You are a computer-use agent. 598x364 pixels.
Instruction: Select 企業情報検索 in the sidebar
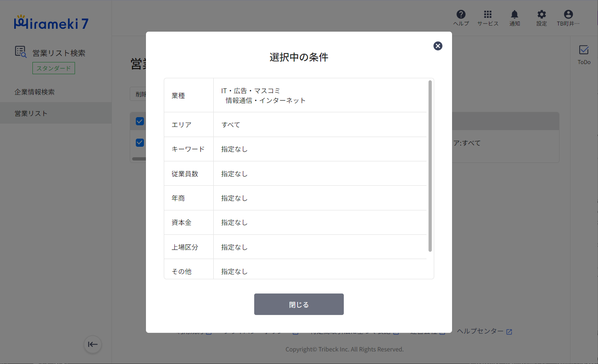pyautogui.click(x=35, y=92)
